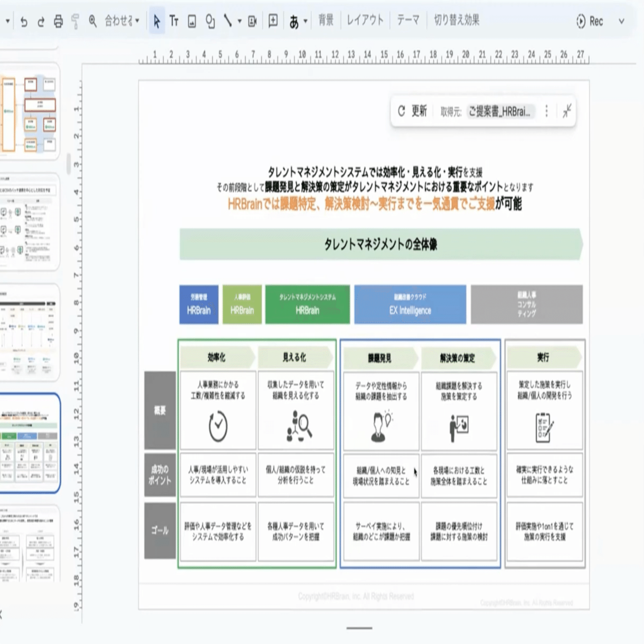Open the input tools dropdown arrow
Screen dimensions: 644x644
[305, 21]
